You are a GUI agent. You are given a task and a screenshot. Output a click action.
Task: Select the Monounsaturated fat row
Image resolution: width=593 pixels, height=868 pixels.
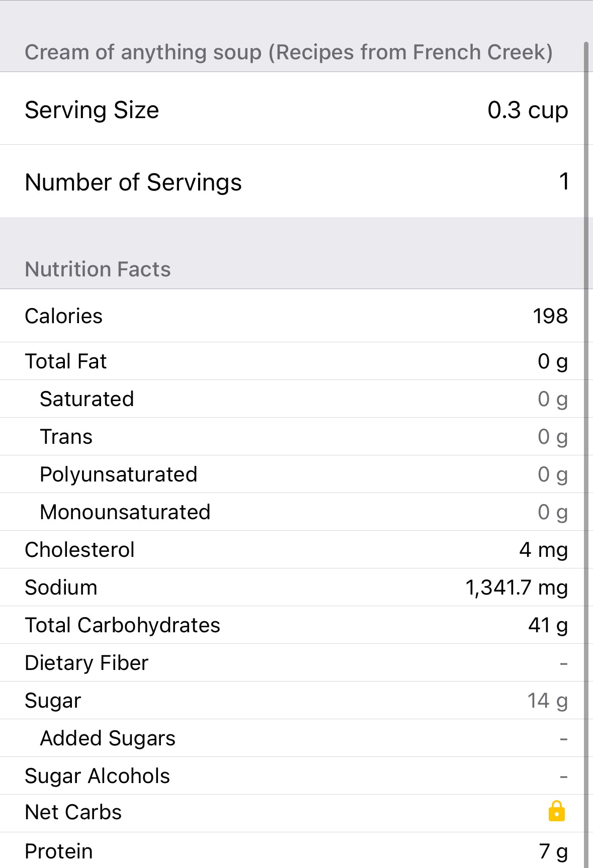point(296,512)
